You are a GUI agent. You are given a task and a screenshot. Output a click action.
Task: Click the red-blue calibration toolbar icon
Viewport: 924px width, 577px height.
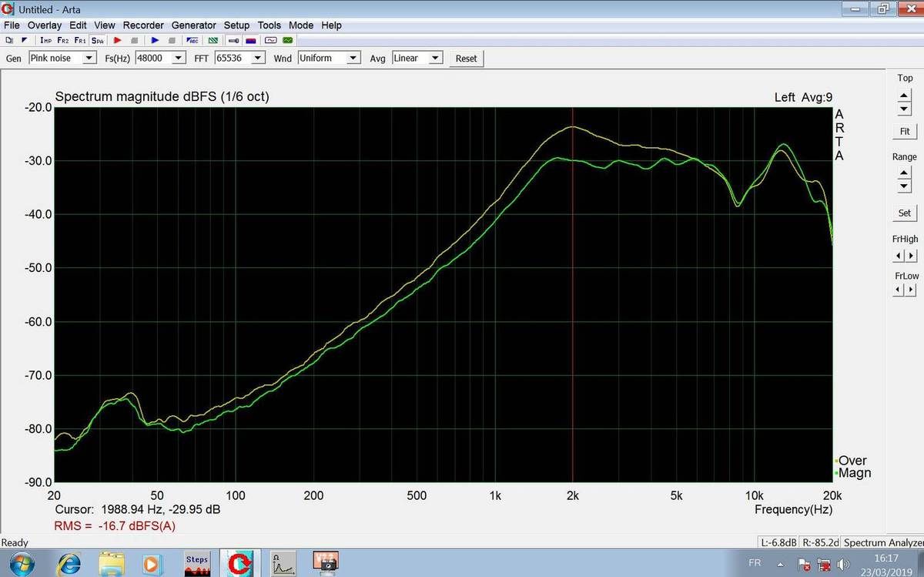coord(250,40)
